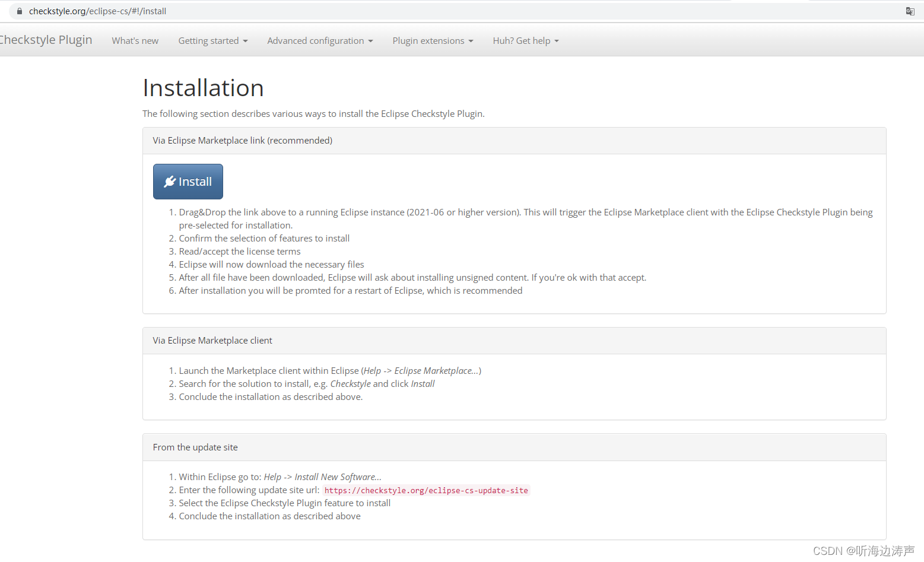Viewport: 924px width, 562px height.
Task: Click the Installation heading
Action: 203,88
